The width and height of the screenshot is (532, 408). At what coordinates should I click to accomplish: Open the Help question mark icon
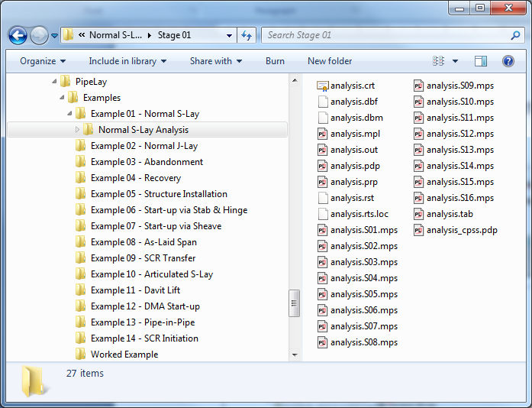[508, 61]
